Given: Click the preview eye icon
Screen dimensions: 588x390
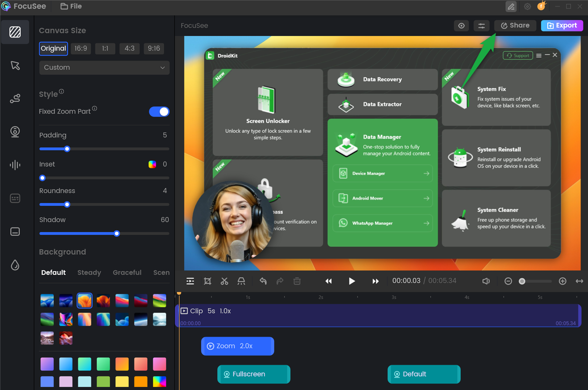Looking at the screenshot, I should tap(461, 26).
